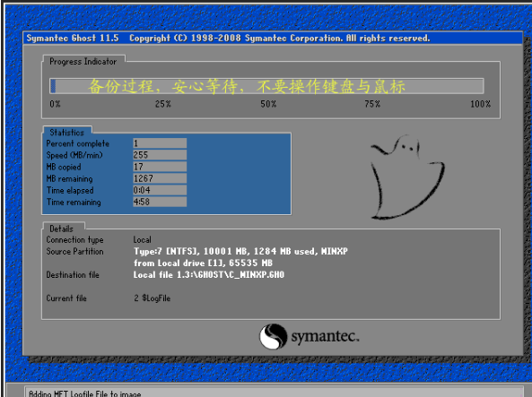Click the Speed (MB/min) value field
Image resolution: width=532 pixels, height=397 pixels.
coord(160,155)
